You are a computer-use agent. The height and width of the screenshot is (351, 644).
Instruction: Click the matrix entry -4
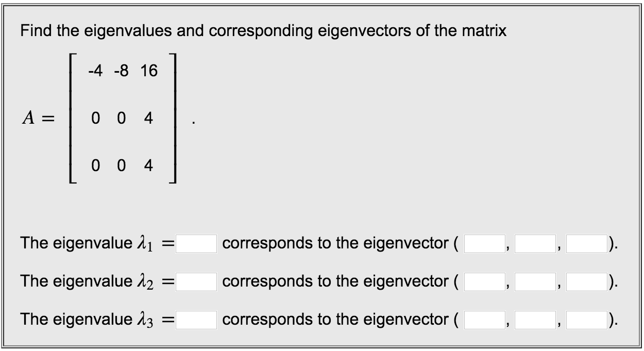(94, 70)
